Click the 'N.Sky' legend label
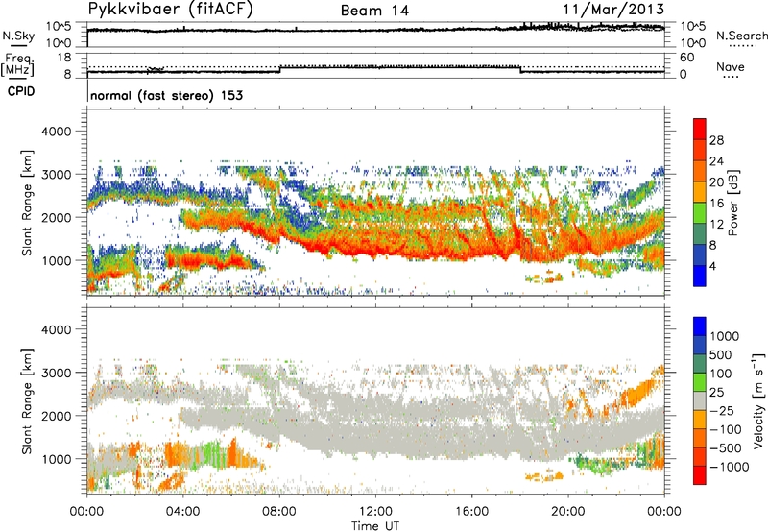Screen dimensions: 768x532 (x=18, y=36)
